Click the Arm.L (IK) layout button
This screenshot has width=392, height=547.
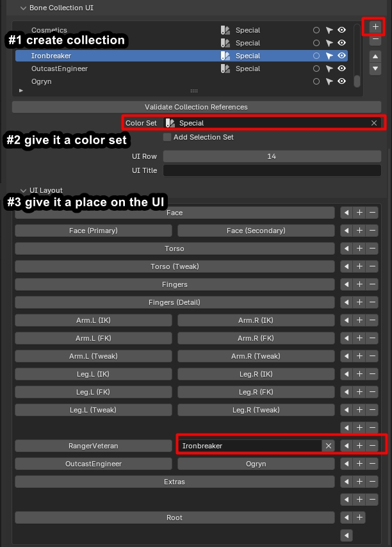[x=94, y=320]
